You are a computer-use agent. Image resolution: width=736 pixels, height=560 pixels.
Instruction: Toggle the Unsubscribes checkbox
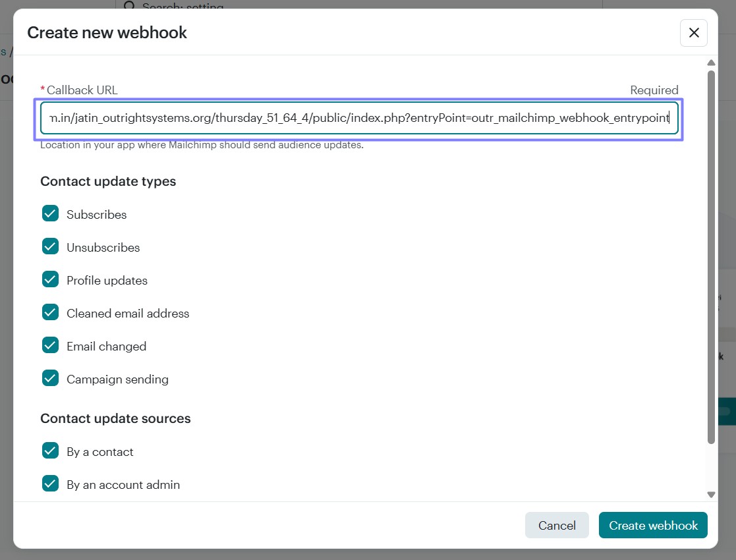click(51, 246)
